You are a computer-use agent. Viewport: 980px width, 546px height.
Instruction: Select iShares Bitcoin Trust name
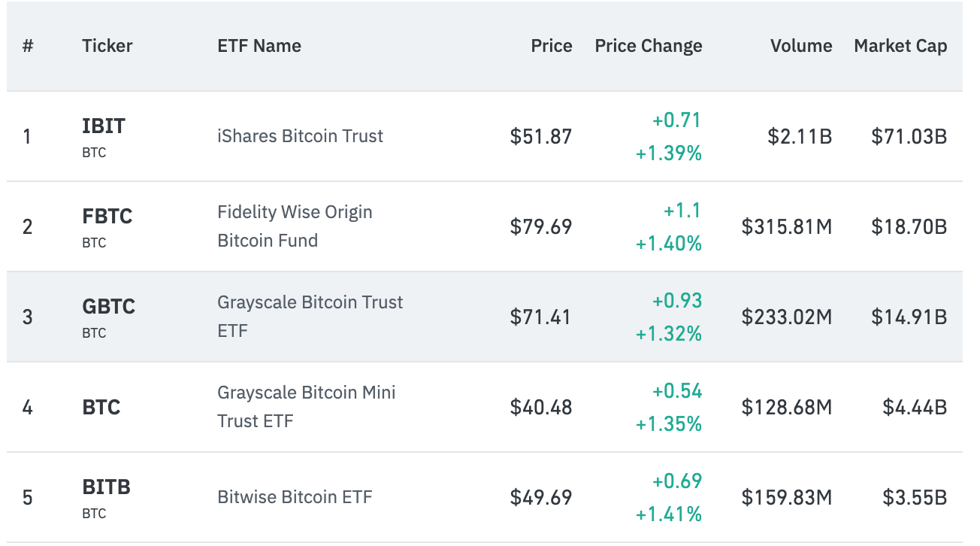pos(300,136)
